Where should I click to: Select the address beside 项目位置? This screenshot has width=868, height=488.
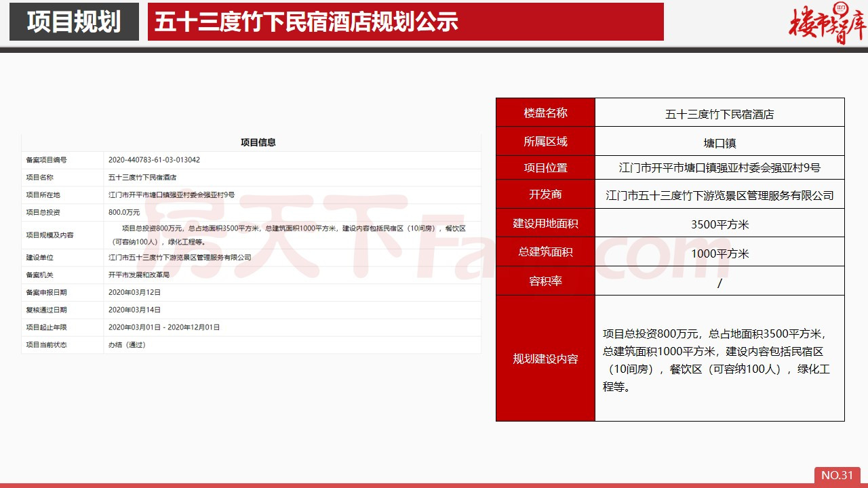pos(719,167)
